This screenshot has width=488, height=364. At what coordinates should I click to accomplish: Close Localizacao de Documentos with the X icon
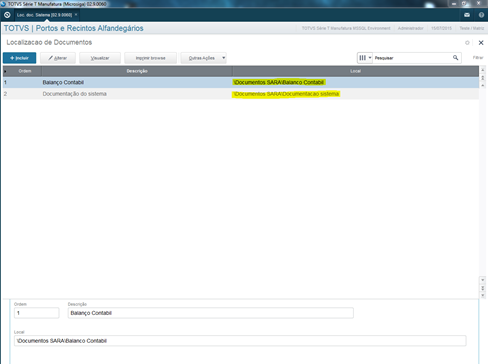point(481,43)
